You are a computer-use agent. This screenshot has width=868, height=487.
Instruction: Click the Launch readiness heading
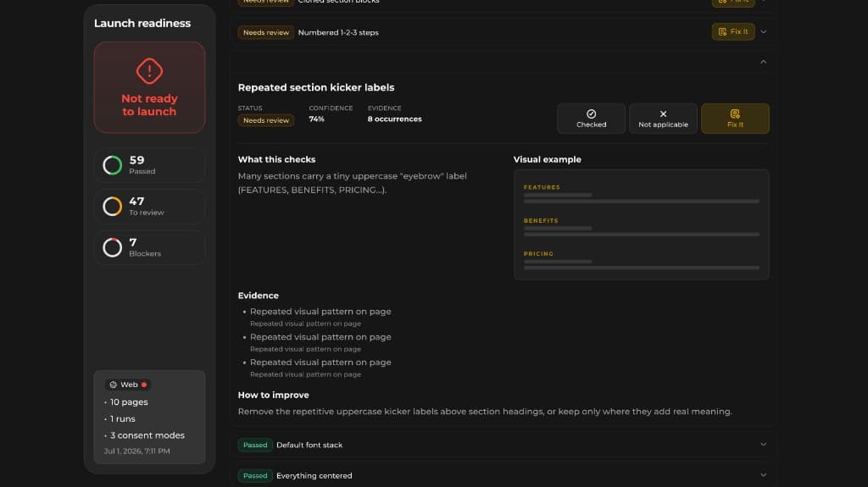click(142, 23)
